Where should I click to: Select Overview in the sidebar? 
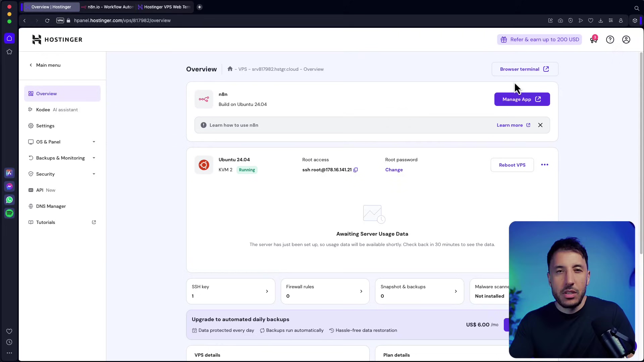click(x=62, y=94)
